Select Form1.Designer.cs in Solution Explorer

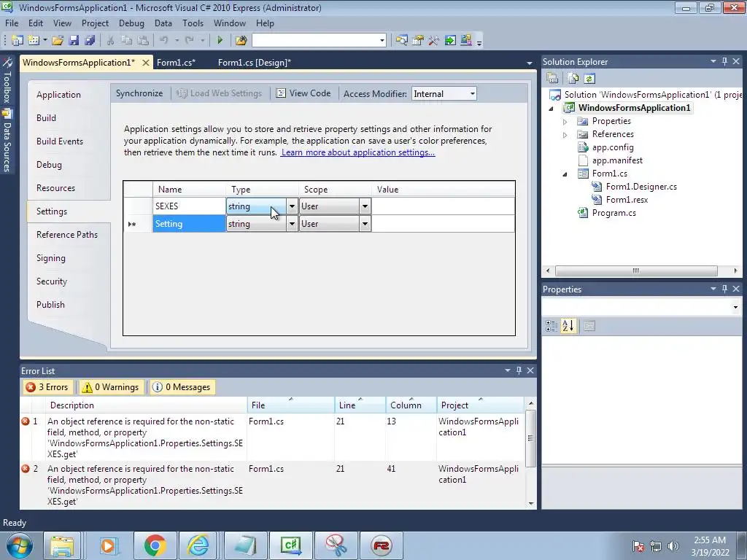coord(641,187)
